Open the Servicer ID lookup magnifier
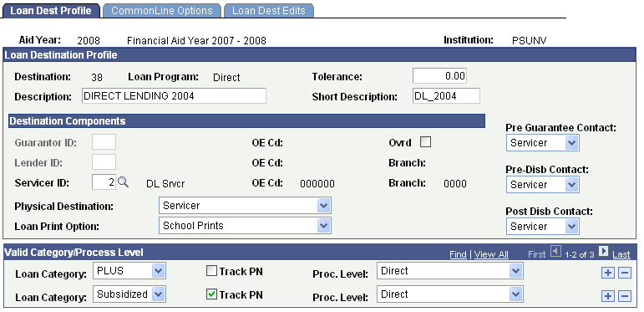The width and height of the screenshot is (644, 312). [124, 182]
